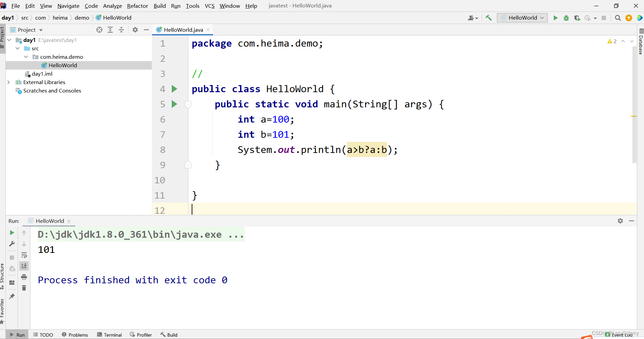The width and height of the screenshot is (644, 339).
Task: Open the Structure side tool window
Action: tap(2, 276)
